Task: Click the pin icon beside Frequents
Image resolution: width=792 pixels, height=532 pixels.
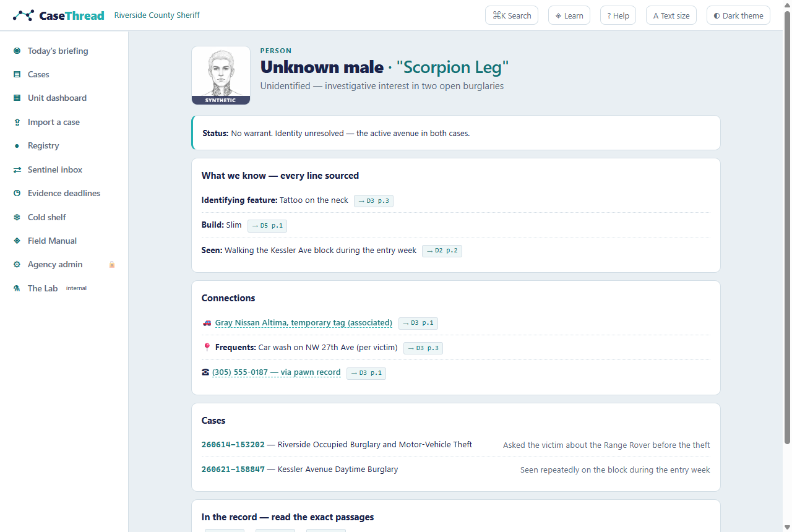Action: pyautogui.click(x=207, y=348)
